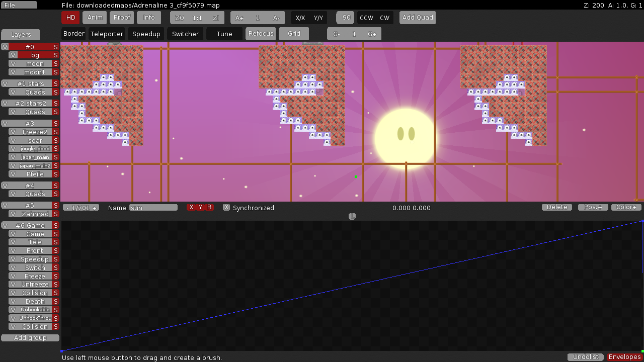The image size is (644, 362).
Task: Click the envelope Name field containing sun
Action: click(153, 208)
